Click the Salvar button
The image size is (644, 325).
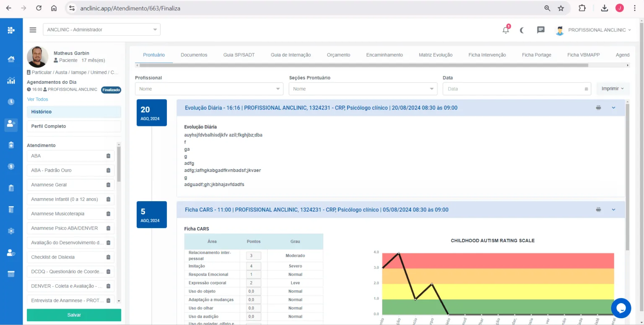click(74, 315)
